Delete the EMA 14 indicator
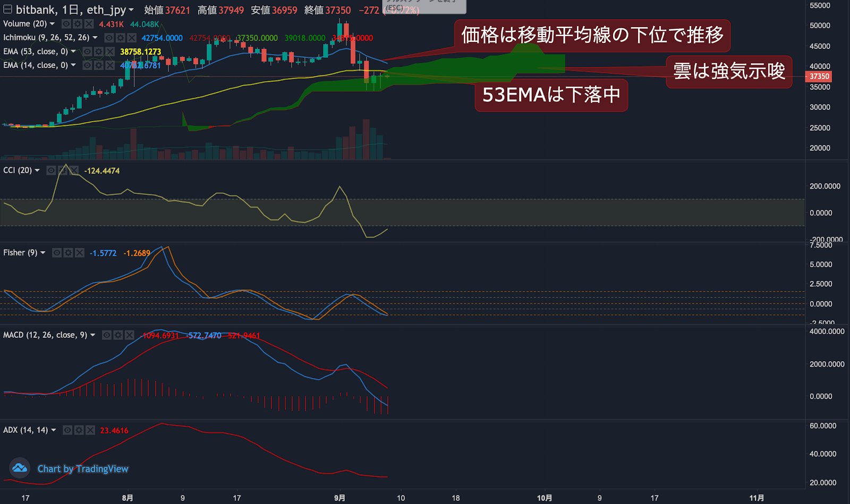This screenshot has height=504, width=850. click(x=110, y=65)
